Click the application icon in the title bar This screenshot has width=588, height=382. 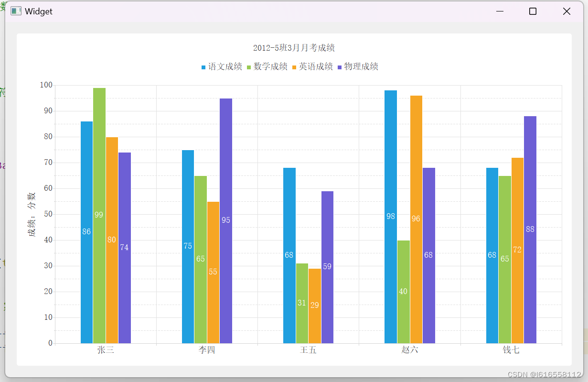pyautogui.click(x=17, y=11)
